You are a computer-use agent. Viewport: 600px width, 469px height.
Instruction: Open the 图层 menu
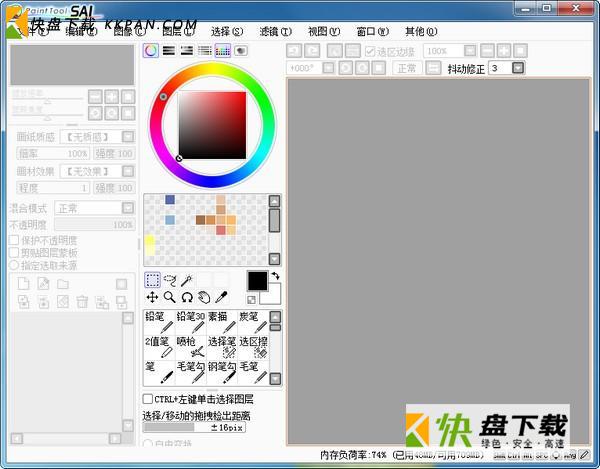click(178, 31)
